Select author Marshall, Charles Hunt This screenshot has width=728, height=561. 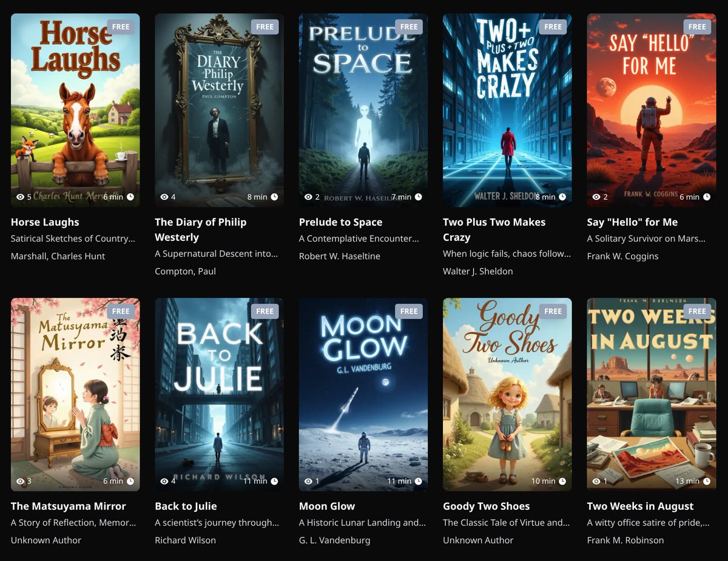[58, 256]
